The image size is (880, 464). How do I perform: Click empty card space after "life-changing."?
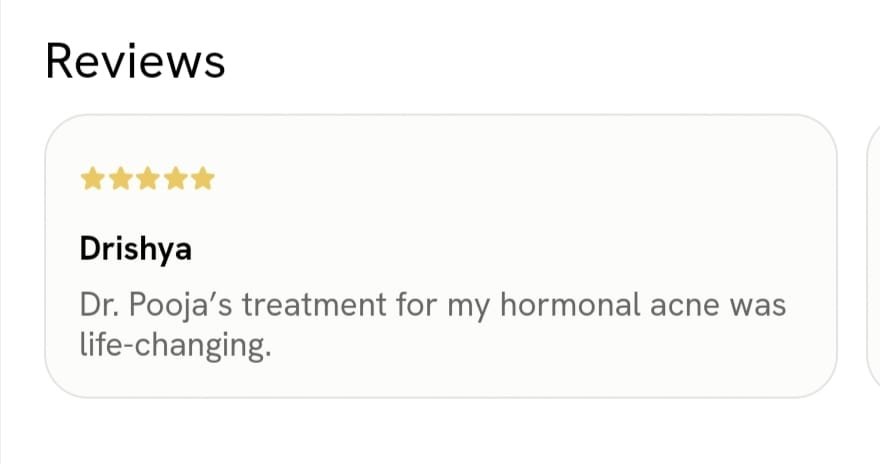click(x=550, y=350)
